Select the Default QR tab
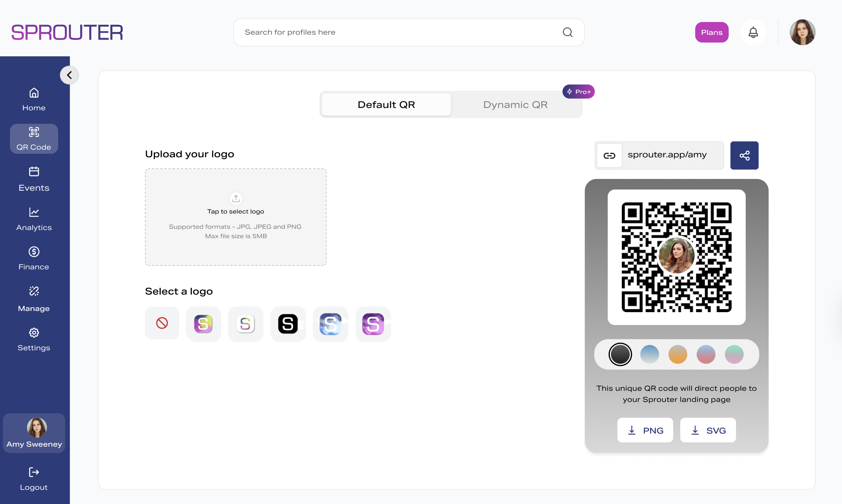Image resolution: width=842 pixels, height=504 pixels. [386, 104]
